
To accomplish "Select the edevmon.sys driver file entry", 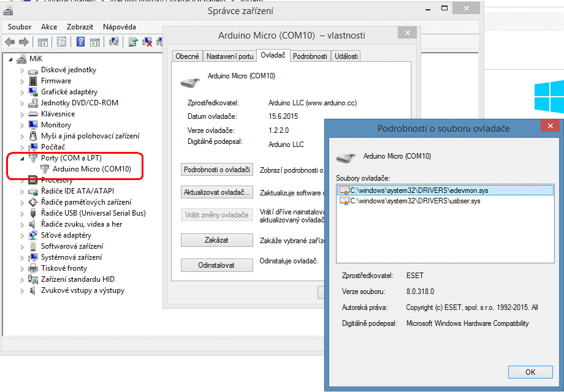I will pos(445,190).
